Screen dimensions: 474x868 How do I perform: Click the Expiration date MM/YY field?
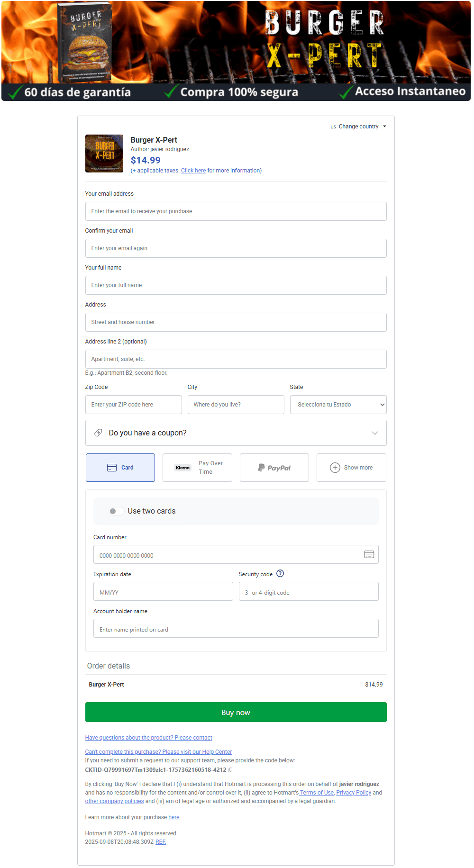tap(163, 592)
